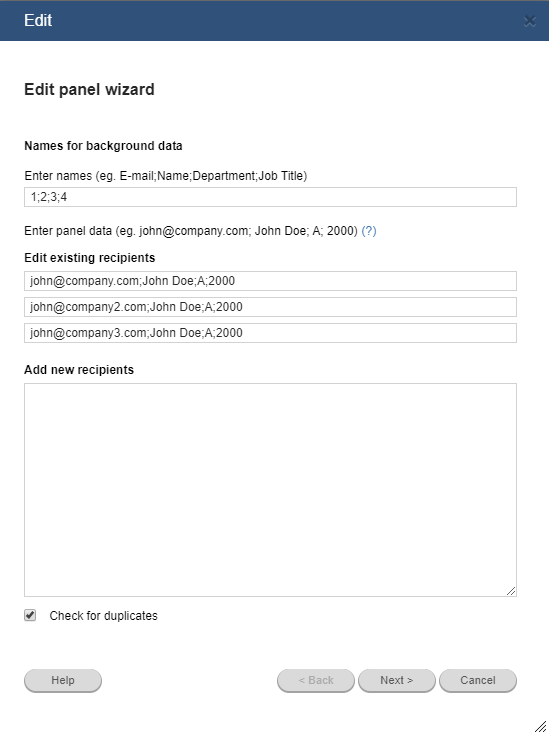
Task: Go back with the < Back button
Action: pyautogui.click(x=316, y=680)
